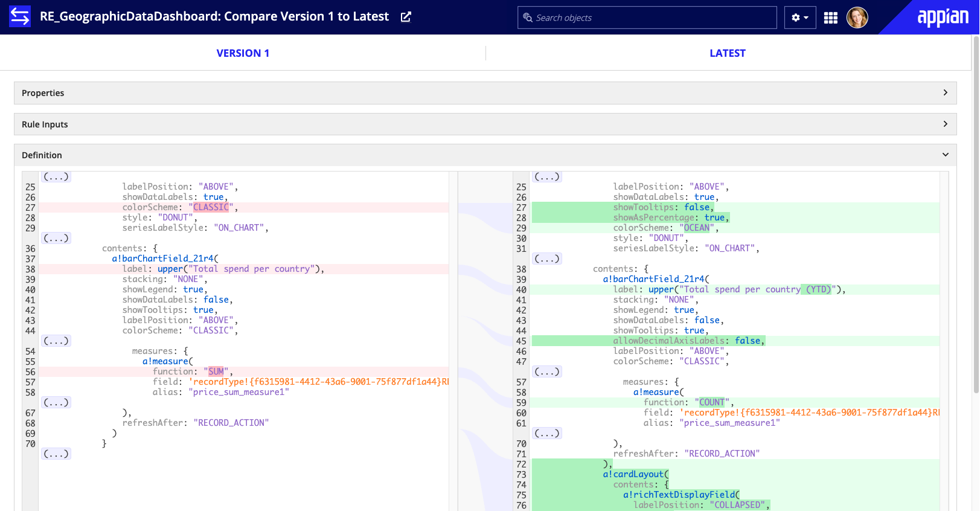This screenshot has height=511, width=980.
Task: Expand the Properties section
Action: [x=485, y=93]
